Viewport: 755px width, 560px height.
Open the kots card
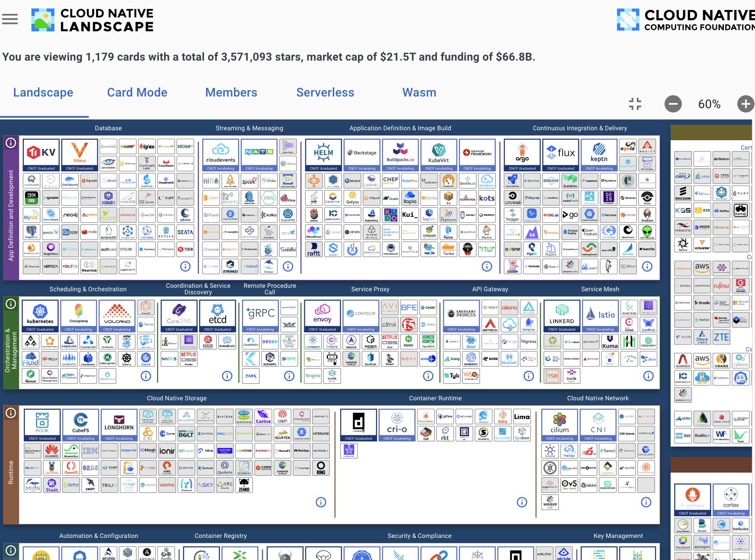point(487,198)
